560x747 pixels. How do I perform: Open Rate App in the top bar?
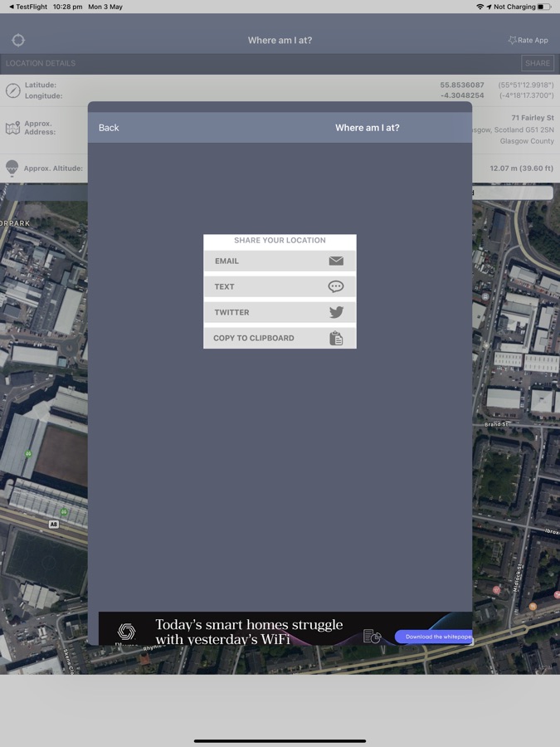pyautogui.click(x=528, y=40)
